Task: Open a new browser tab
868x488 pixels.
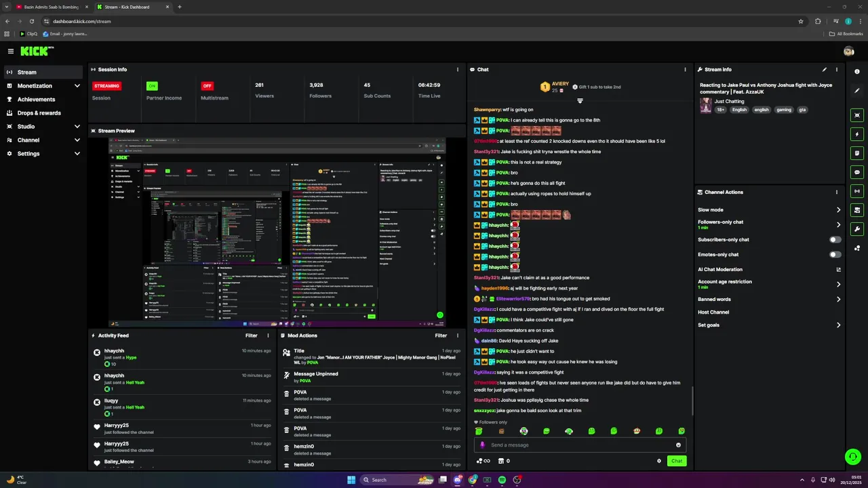Action: coord(180,7)
